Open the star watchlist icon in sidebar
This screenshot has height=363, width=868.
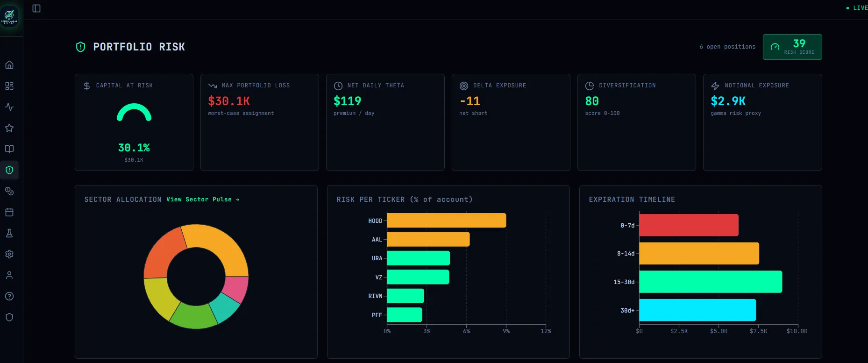point(9,128)
